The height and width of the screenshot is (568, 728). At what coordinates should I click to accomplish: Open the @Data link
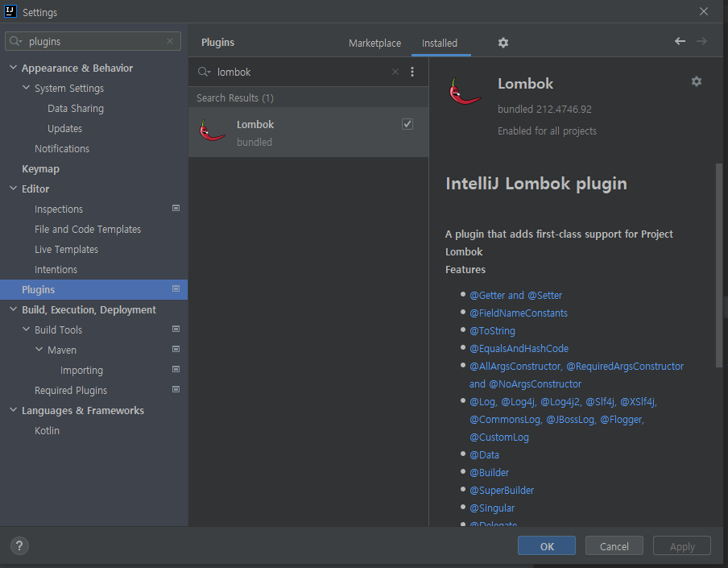tap(484, 454)
